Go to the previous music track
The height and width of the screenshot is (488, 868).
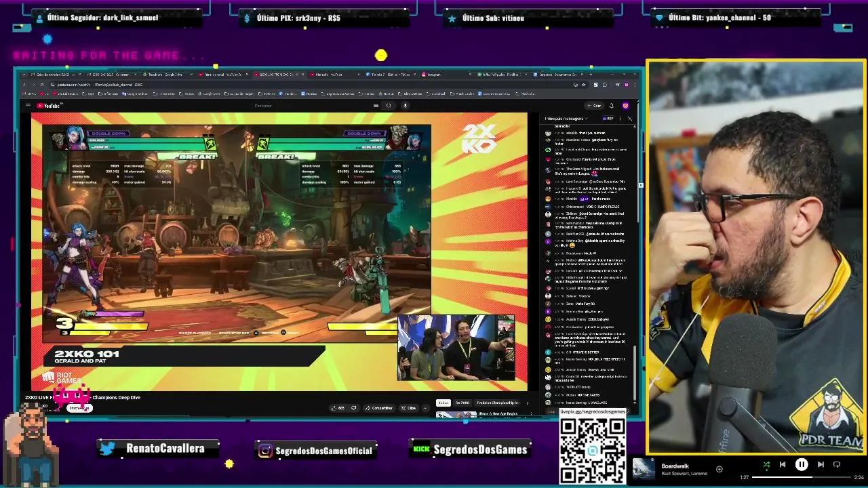click(x=783, y=464)
